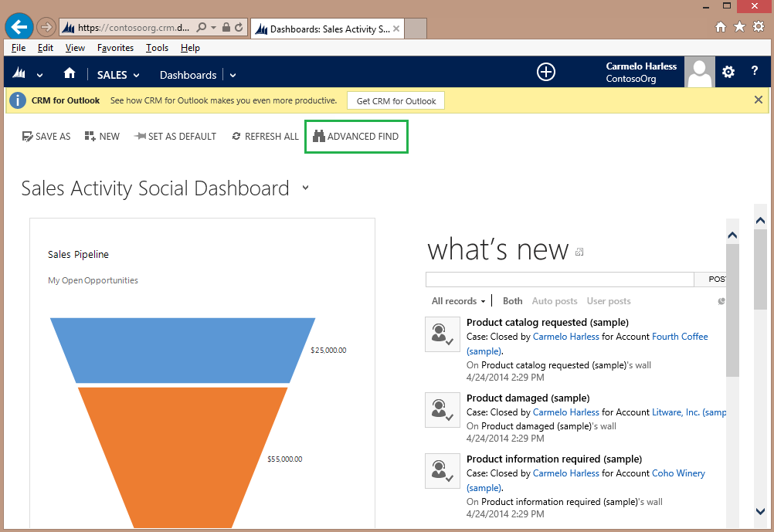
Task: Open the Settings gear in CRM navbar
Action: click(x=728, y=73)
